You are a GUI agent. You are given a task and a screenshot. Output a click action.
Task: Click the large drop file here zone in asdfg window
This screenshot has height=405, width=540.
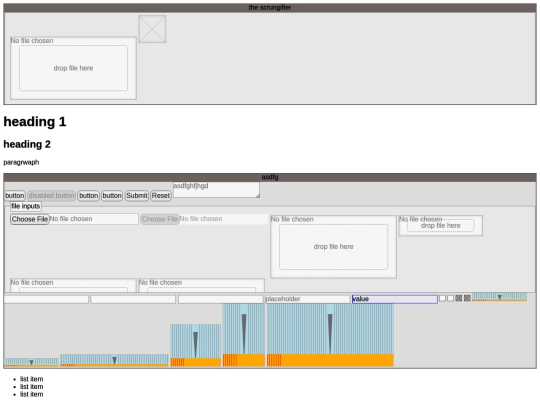click(x=333, y=247)
